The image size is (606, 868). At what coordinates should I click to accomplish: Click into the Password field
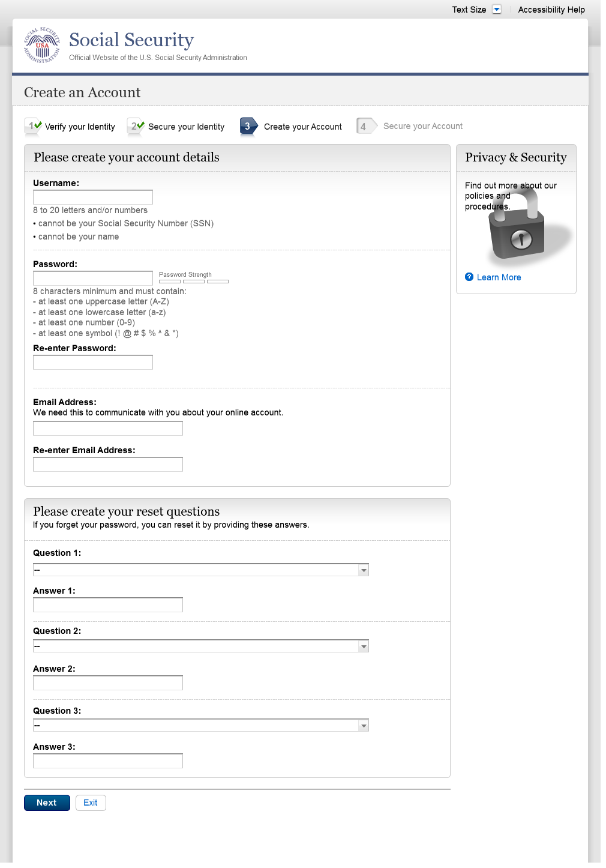93,278
